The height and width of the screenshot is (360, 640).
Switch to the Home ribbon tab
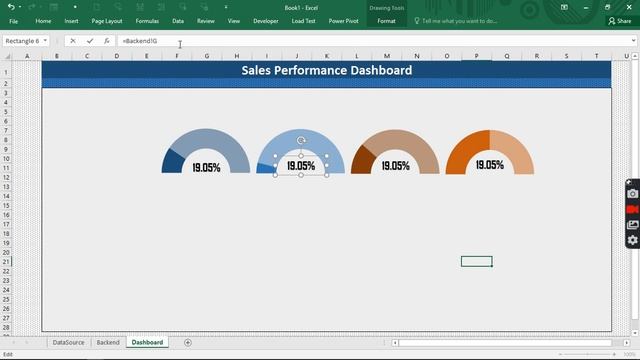[x=43, y=21]
